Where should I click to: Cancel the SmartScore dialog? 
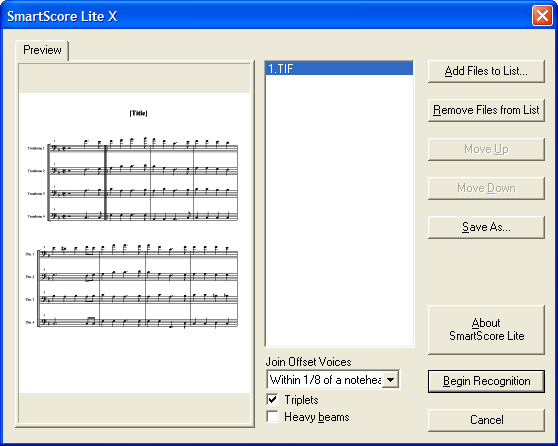click(x=486, y=420)
